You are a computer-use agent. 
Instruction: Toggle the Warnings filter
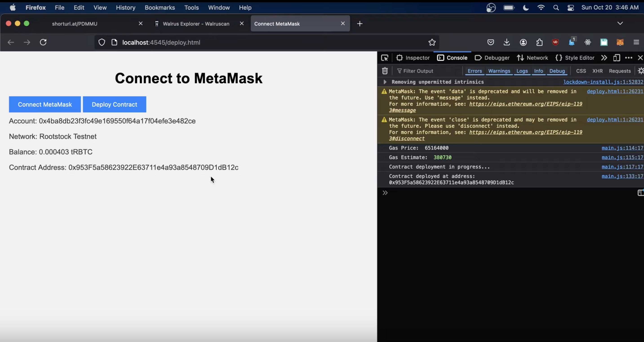[499, 71]
